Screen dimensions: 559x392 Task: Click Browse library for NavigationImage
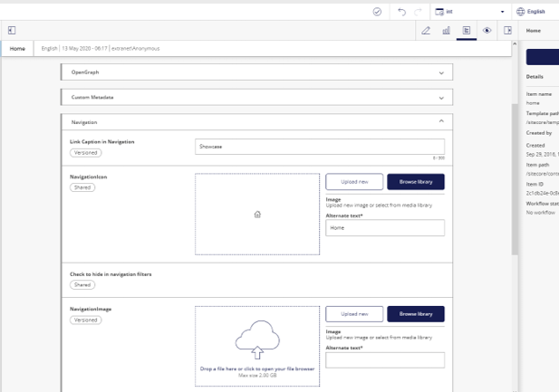[x=416, y=314]
